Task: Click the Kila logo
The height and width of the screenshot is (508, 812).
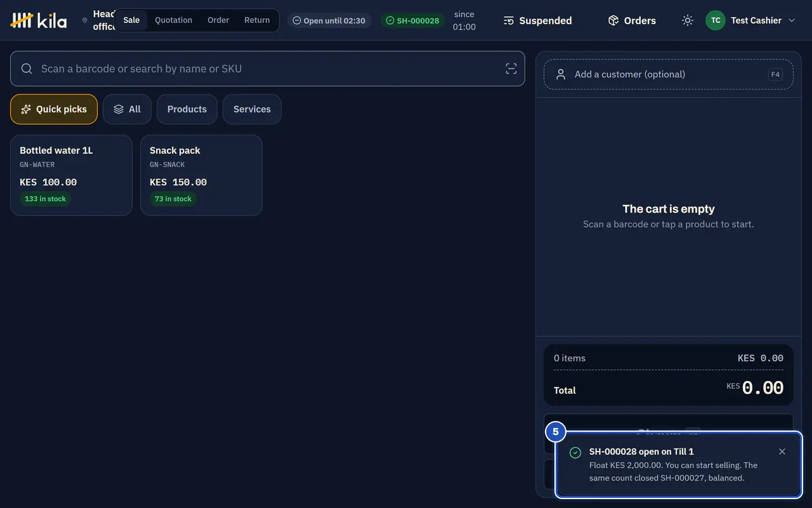Action: 39,20
